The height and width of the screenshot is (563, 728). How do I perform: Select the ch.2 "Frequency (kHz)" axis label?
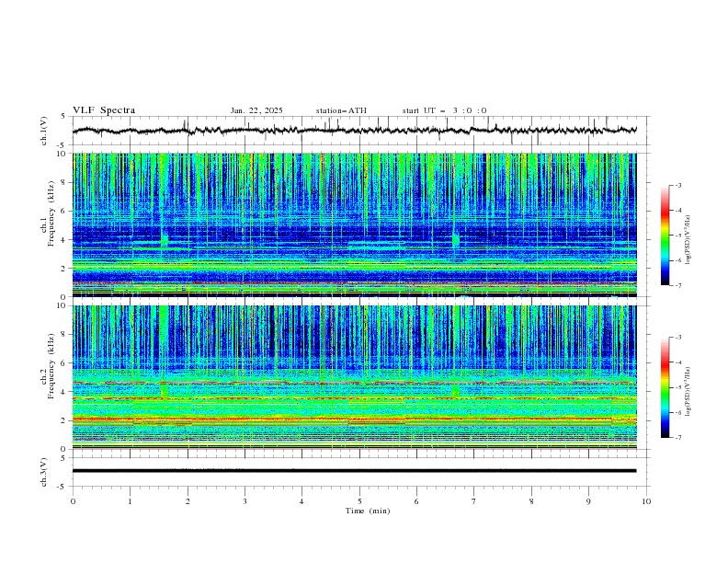pyautogui.click(x=51, y=365)
